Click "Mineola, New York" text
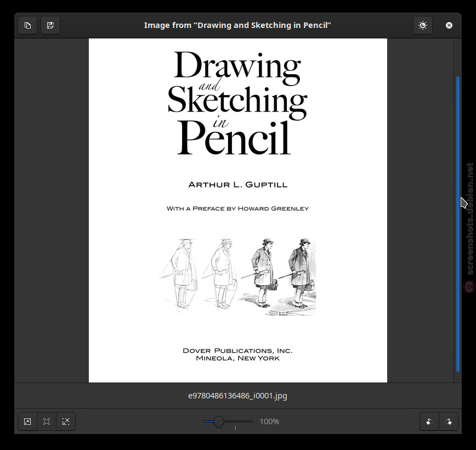This screenshot has width=476, height=450. tap(237, 358)
